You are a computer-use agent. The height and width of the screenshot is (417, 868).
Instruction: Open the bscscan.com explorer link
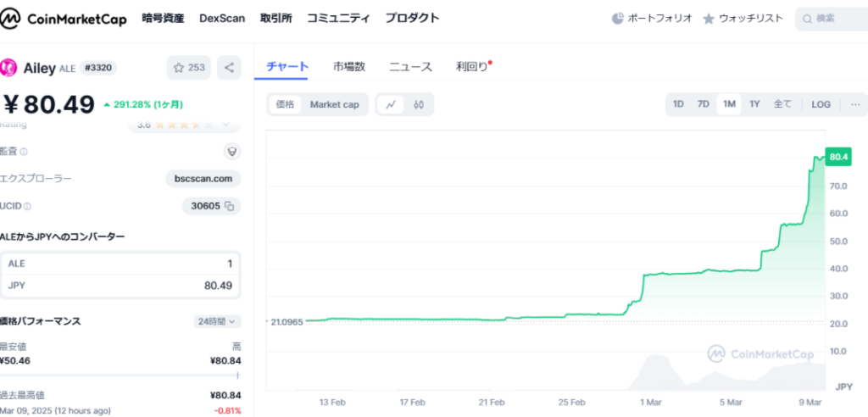tap(203, 179)
